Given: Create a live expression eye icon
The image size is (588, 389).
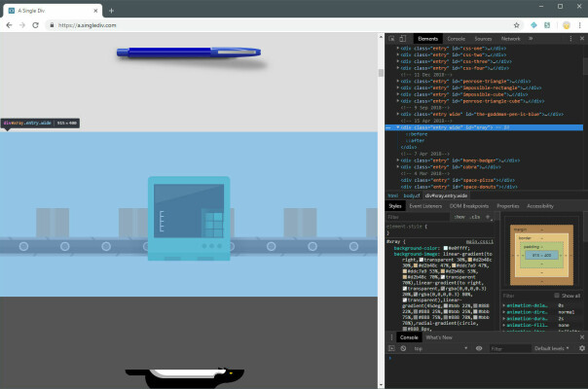Looking at the screenshot, I should [479, 348].
